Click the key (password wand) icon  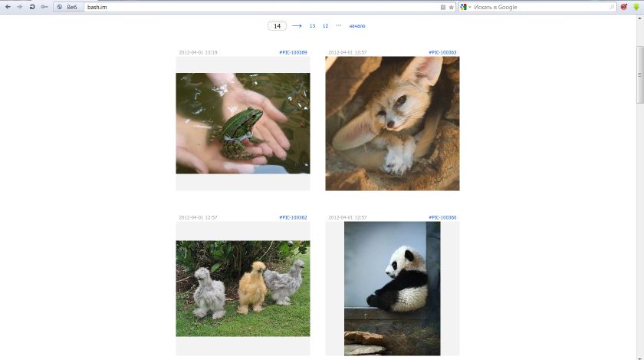pos(44,7)
